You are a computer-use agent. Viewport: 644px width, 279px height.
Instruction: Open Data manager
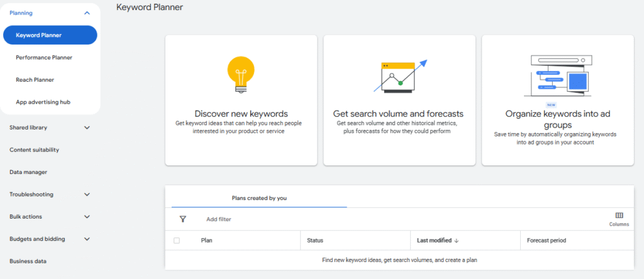(28, 172)
